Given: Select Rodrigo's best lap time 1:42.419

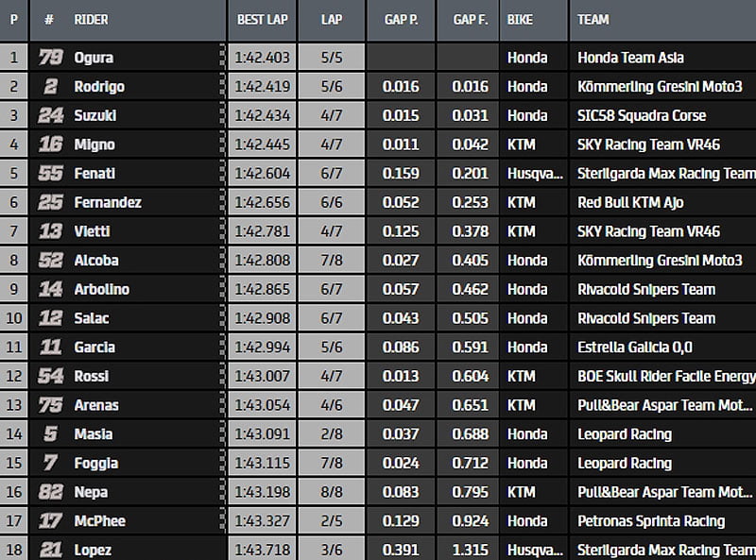Looking at the screenshot, I should (261, 87).
